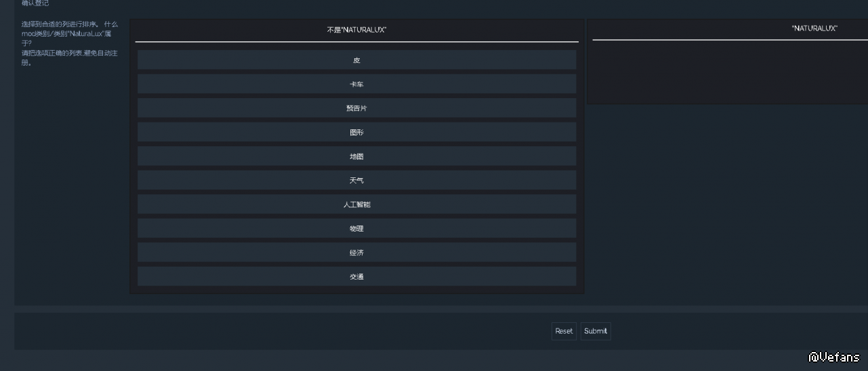Viewport: 868px width, 371px height.
Task: Select the 人工智能 entry
Action: click(x=356, y=204)
